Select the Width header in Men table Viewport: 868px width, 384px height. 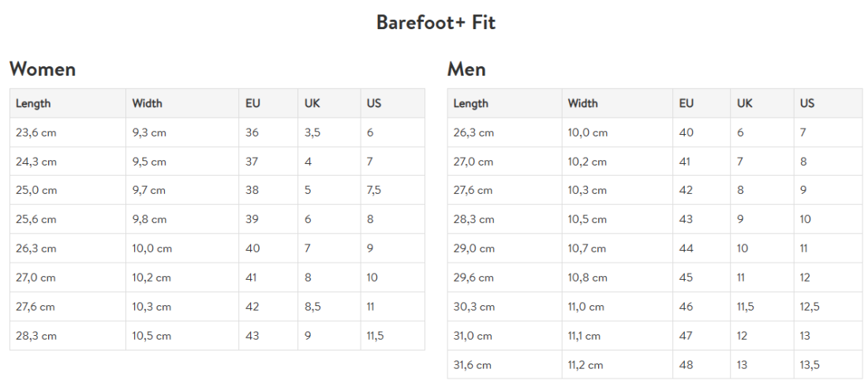[583, 103]
